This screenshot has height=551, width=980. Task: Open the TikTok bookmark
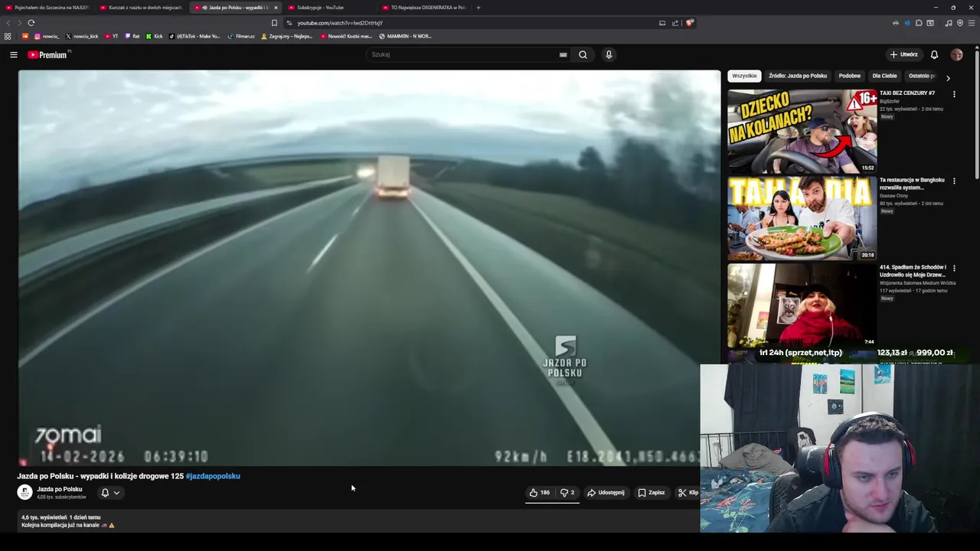pyautogui.click(x=194, y=36)
